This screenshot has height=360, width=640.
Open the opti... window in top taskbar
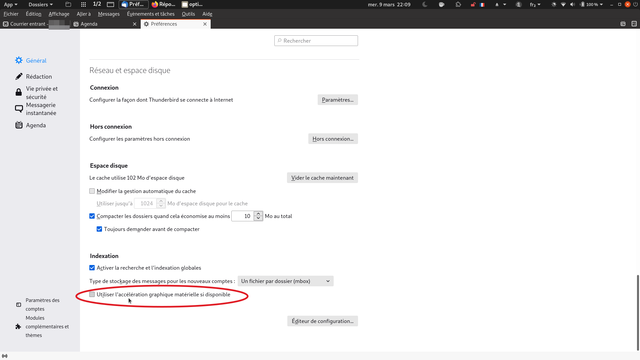(192, 4)
